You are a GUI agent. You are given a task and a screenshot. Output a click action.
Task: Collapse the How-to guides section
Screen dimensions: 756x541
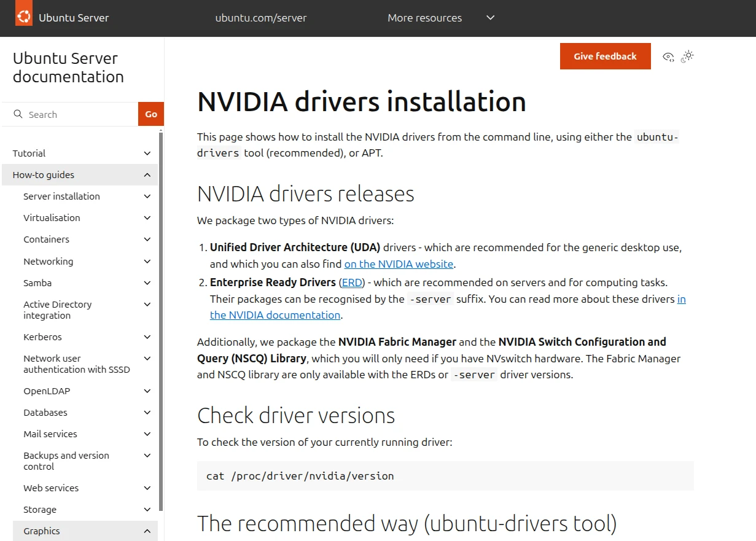point(147,175)
